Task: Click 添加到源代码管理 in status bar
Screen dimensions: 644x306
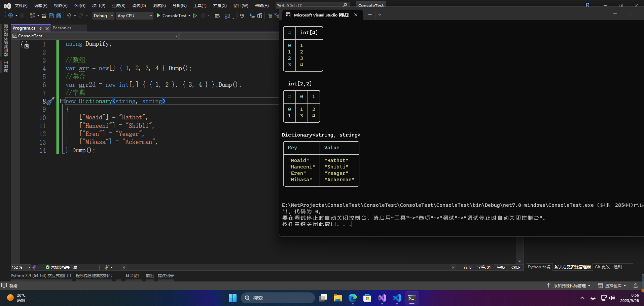Action: point(569,285)
